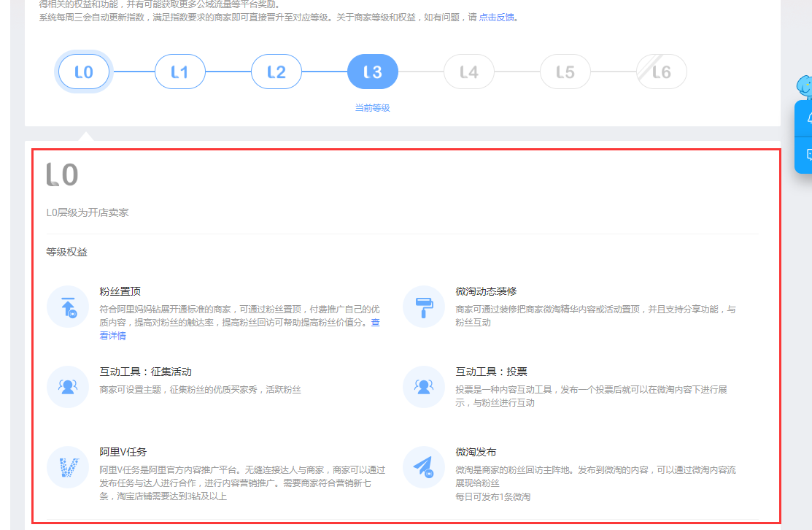Viewport: 812px width, 530px height.
Task: Click the 微淘发布 benefit title
Action: [476, 452]
